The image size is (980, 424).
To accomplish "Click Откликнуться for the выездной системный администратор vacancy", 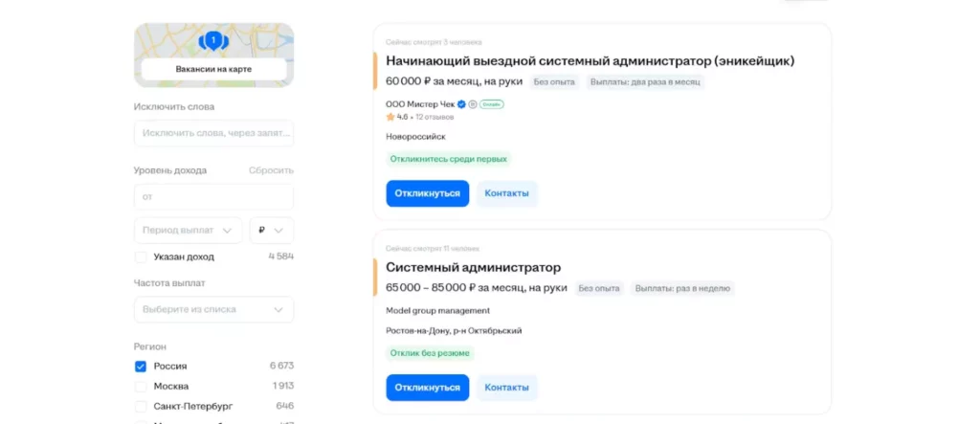I will [427, 193].
